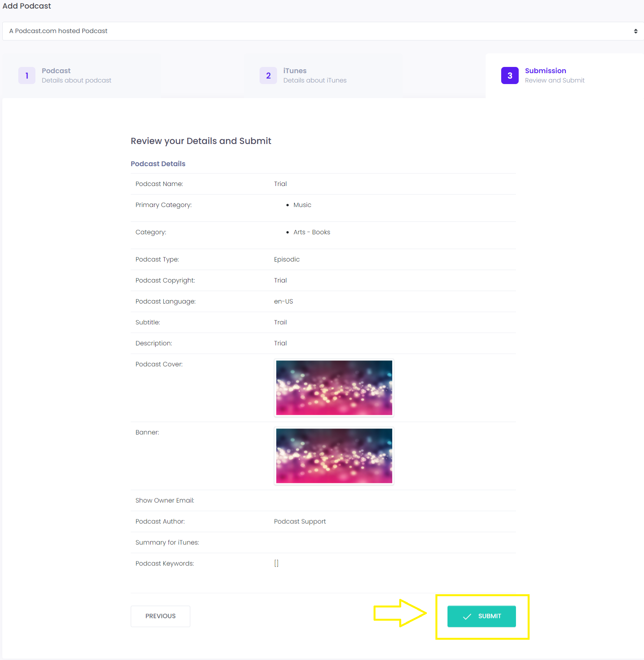Go to step 1 Podcast tab

82,75
